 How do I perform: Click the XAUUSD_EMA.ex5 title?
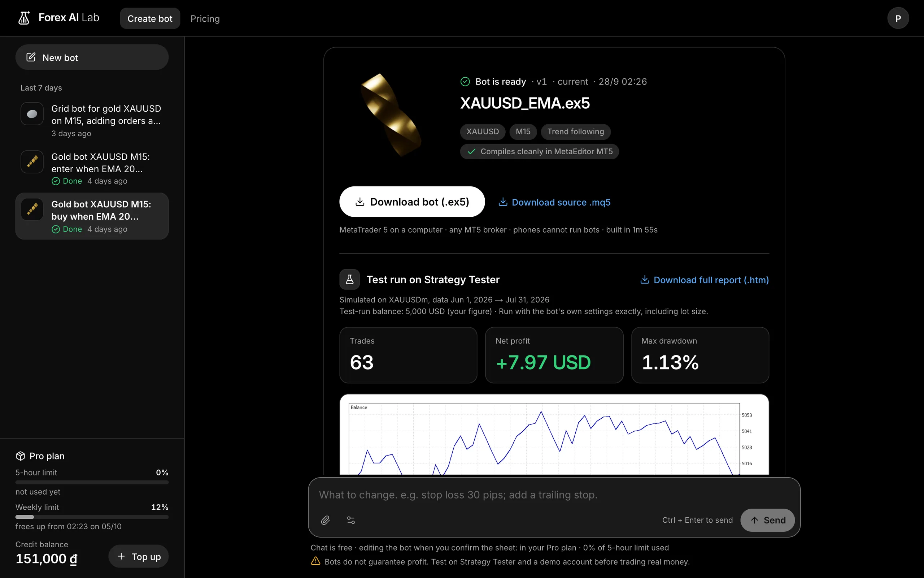pyautogui.click(x=525, y=103)
